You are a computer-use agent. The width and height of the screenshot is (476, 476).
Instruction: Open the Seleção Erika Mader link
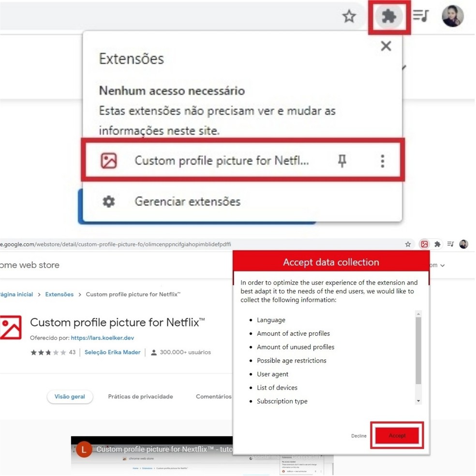(112, 353)
